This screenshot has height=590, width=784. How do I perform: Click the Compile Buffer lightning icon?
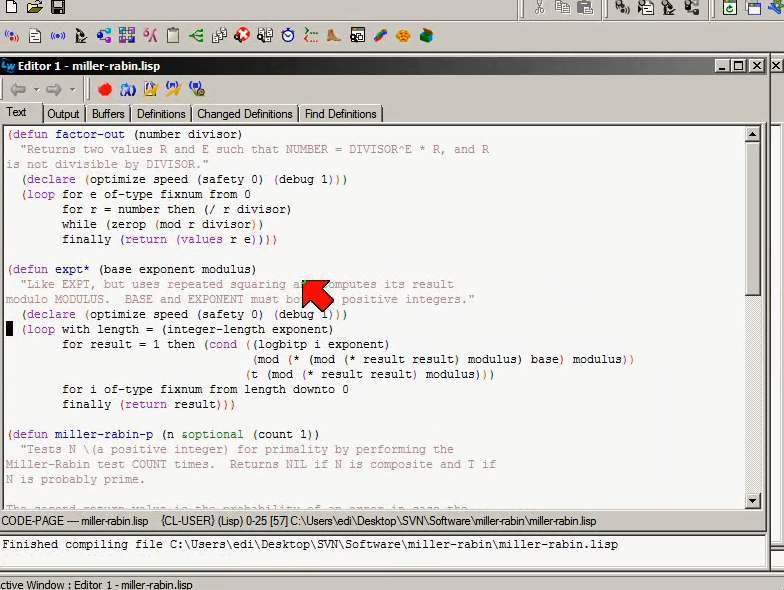pos(150,90)
